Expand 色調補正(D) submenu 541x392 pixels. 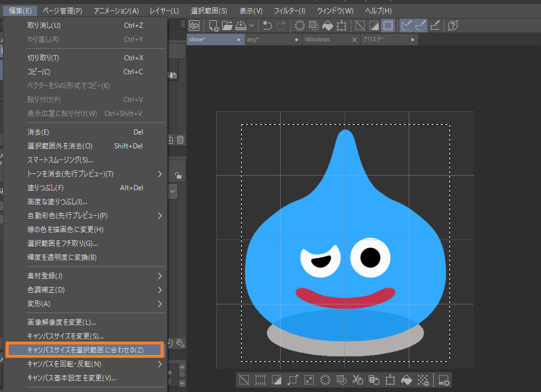85,290
